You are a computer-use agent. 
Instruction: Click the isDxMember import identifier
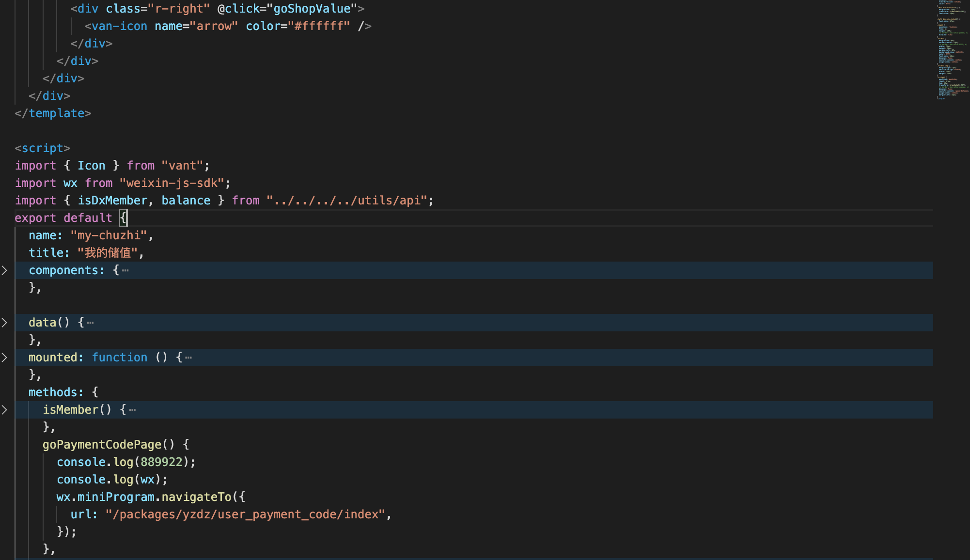(x=112, y=201)
